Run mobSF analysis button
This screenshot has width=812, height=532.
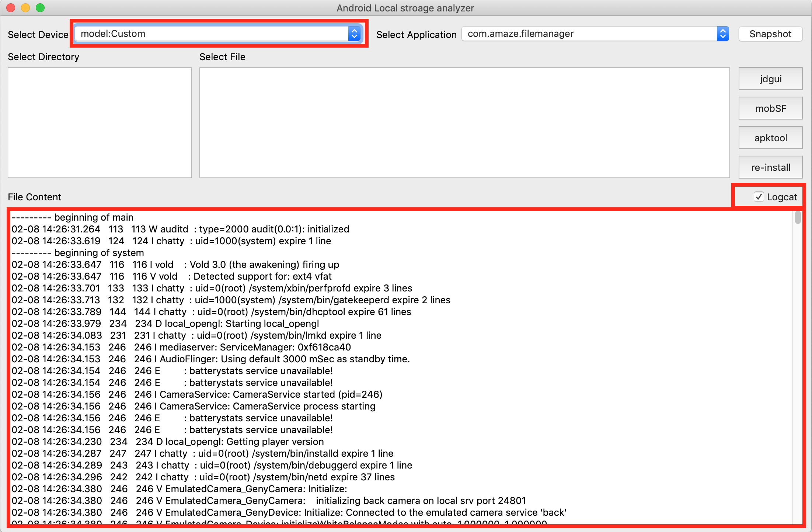(770, 108)
